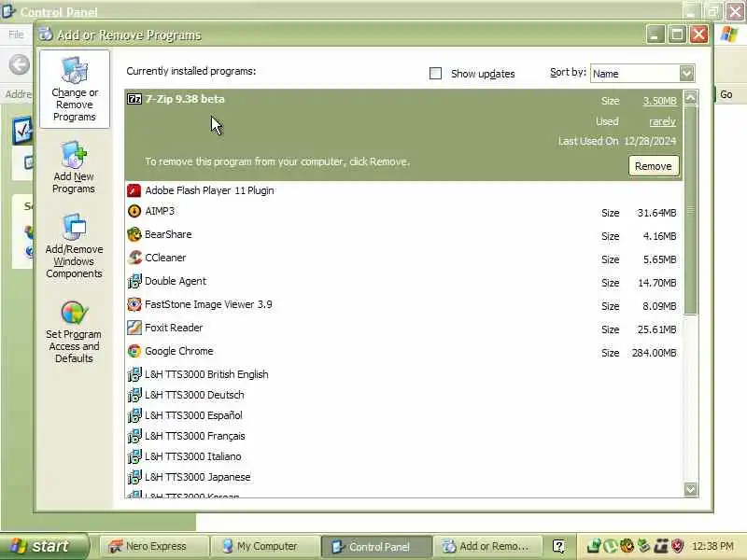This screenshot has width=747, height=560.
Task: Click the program list scrollbar thumb
Action: pos(691,210)
